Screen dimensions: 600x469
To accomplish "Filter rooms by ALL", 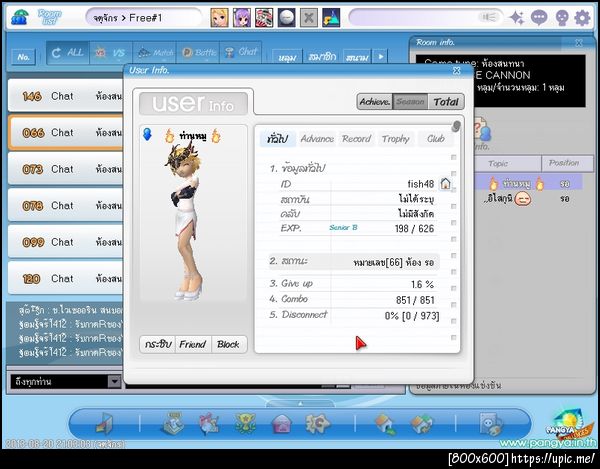I will pyautogui.click(x=67, y=53).
